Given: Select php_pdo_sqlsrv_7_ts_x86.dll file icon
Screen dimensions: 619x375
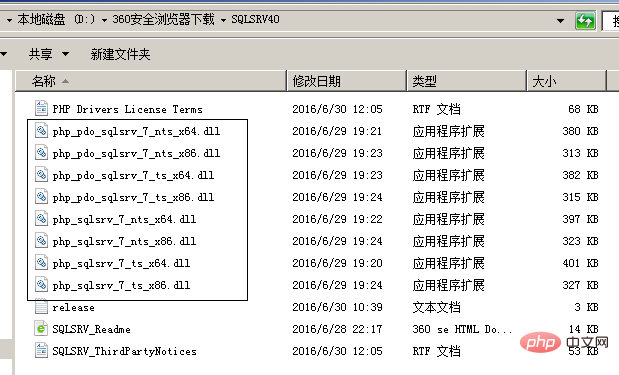Looking at the screenshot, I should tap(41, 197).
